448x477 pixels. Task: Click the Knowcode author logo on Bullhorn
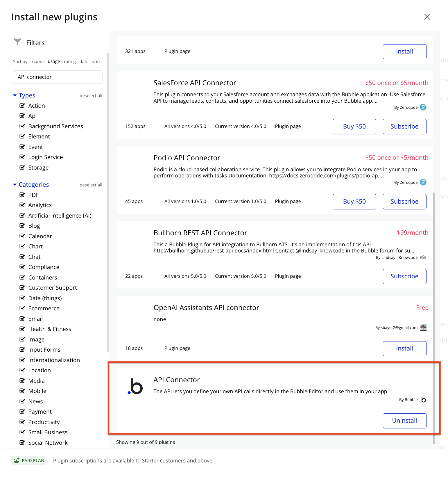click(x=423, y=257)
